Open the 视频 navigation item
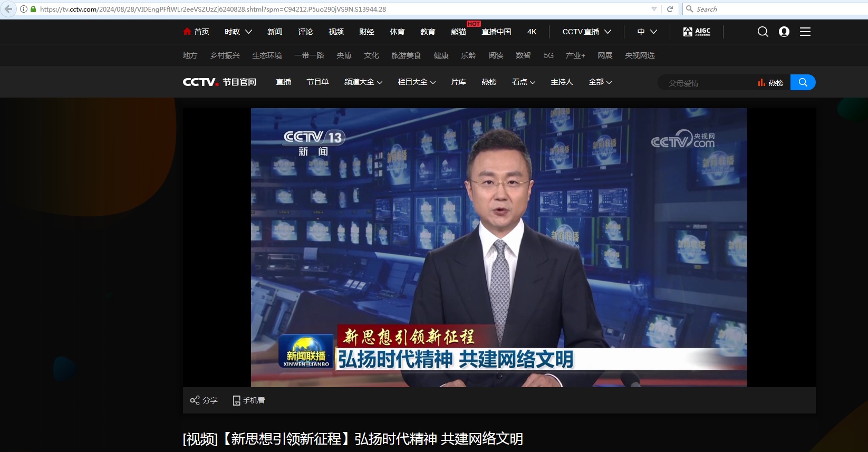The width and height of the screenshot is (868, 452). [336, 32]
